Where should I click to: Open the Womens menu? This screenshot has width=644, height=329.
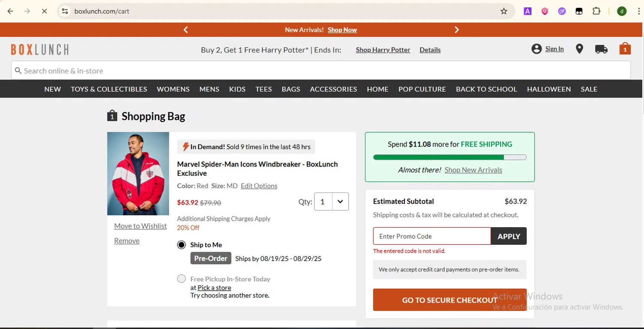tap(173, 89)
